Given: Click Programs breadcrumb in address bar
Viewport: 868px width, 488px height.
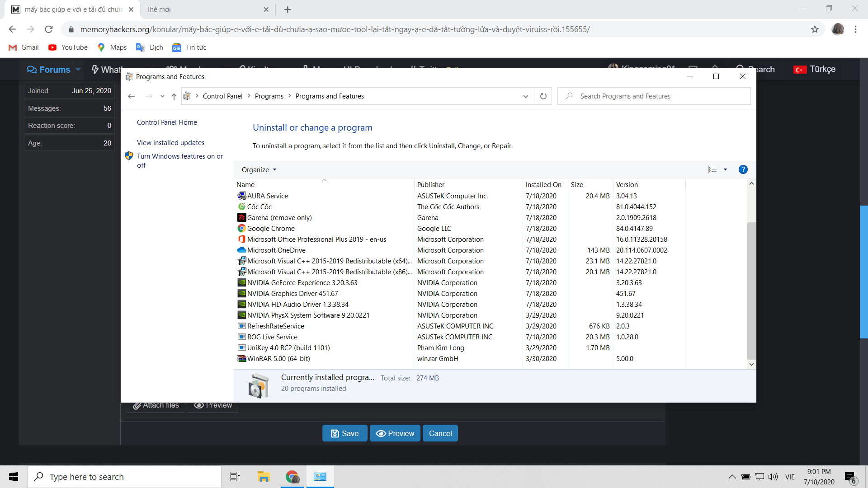Looking at the screenshot, I should click(x=269, y=96).
